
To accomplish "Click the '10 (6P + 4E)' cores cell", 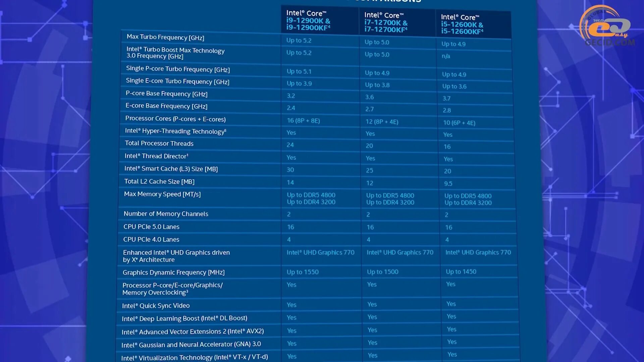I will tap(459, 123).
